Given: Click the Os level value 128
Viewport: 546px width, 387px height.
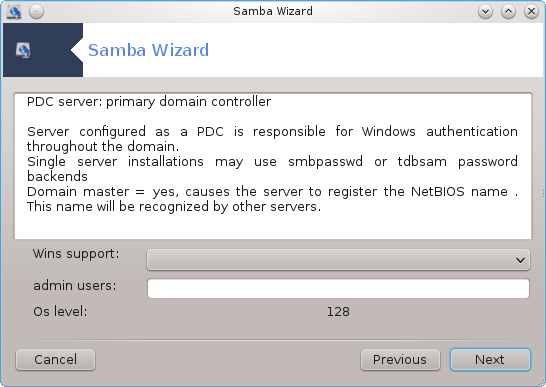Looking at the screenshot, I should tap(338, 311).
